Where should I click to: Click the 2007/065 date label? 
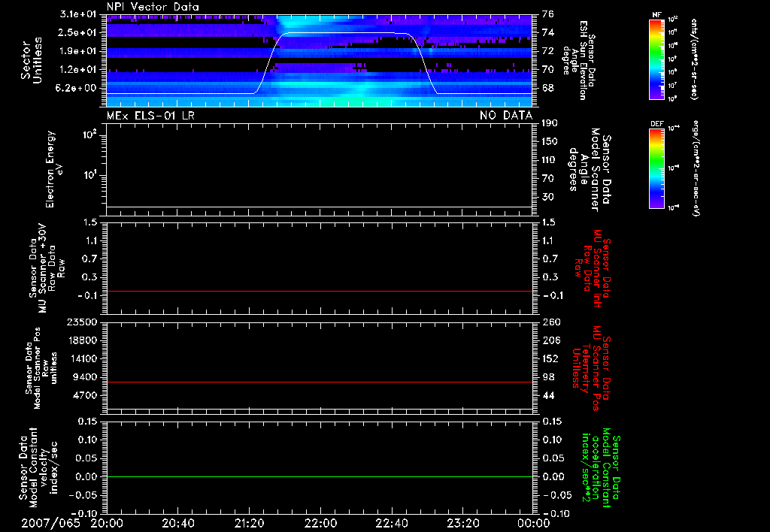(x=49, y=523)
